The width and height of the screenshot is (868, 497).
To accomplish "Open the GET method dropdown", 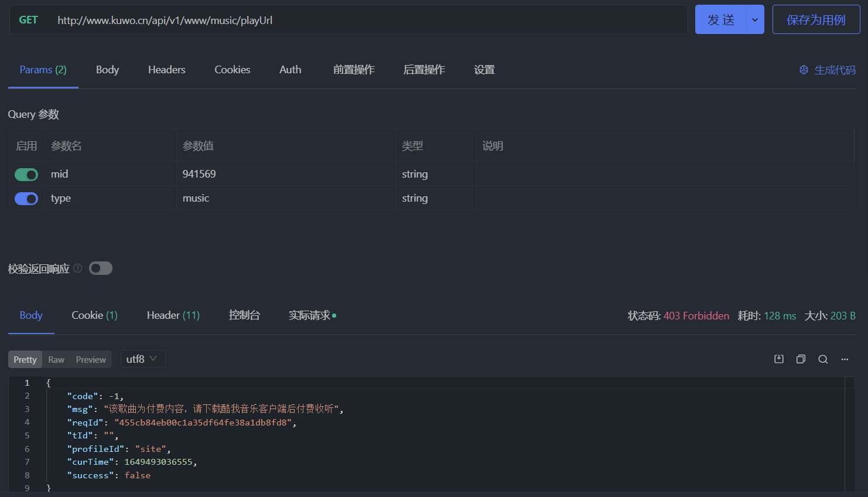I will 28,20.
